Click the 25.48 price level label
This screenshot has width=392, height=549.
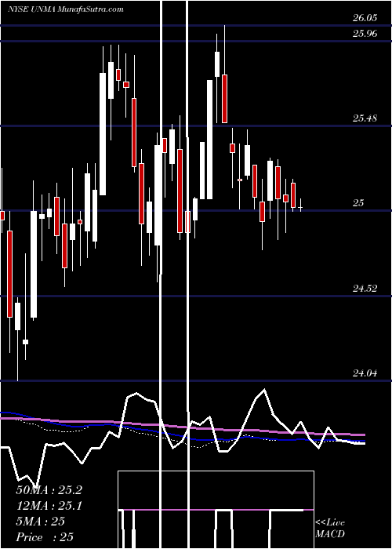point(365,118)
